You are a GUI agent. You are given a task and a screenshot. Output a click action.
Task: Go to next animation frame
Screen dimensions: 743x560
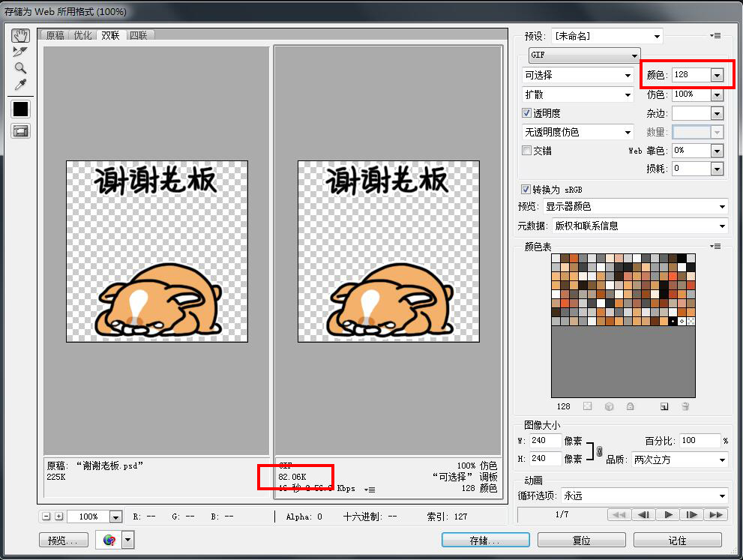click(692, 514)
